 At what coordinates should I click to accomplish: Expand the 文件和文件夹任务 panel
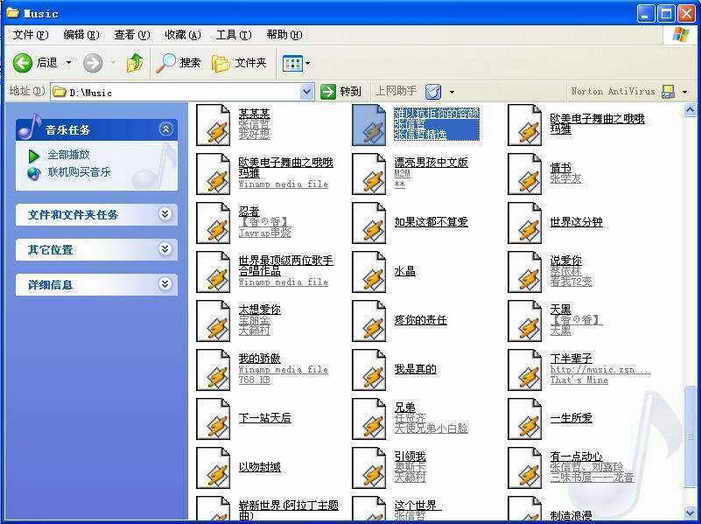coord(166,214)
